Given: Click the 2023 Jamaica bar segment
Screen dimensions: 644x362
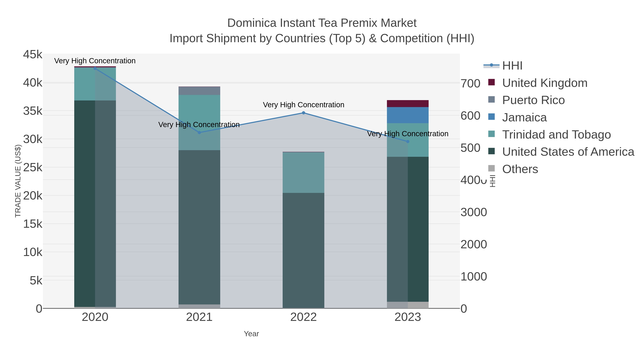Looking at the screenshot, I should 408,115.
